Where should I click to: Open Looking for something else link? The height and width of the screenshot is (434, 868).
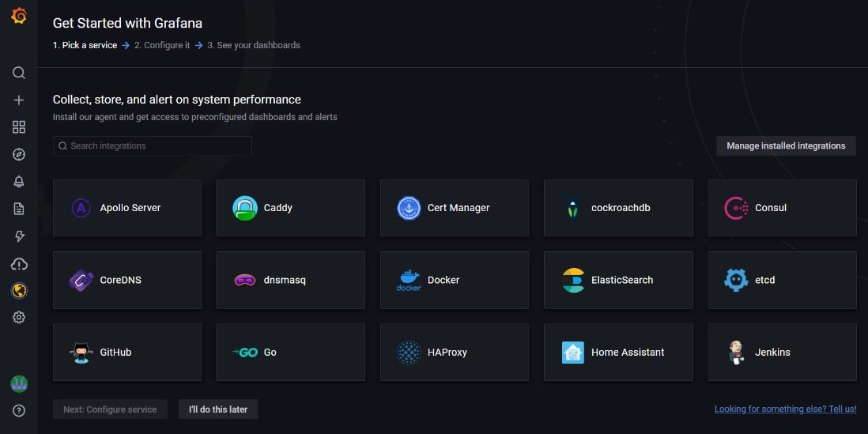pos(786,409)
